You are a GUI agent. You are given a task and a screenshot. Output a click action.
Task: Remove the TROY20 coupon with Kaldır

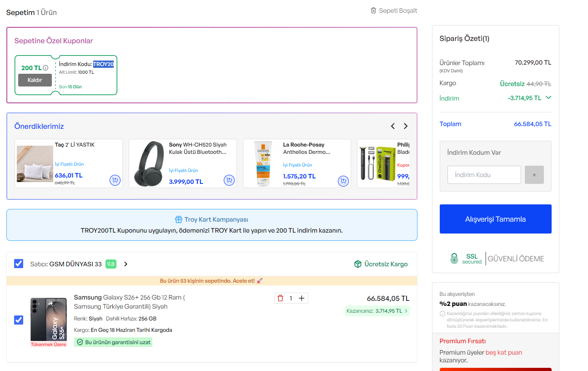[35, 80]
